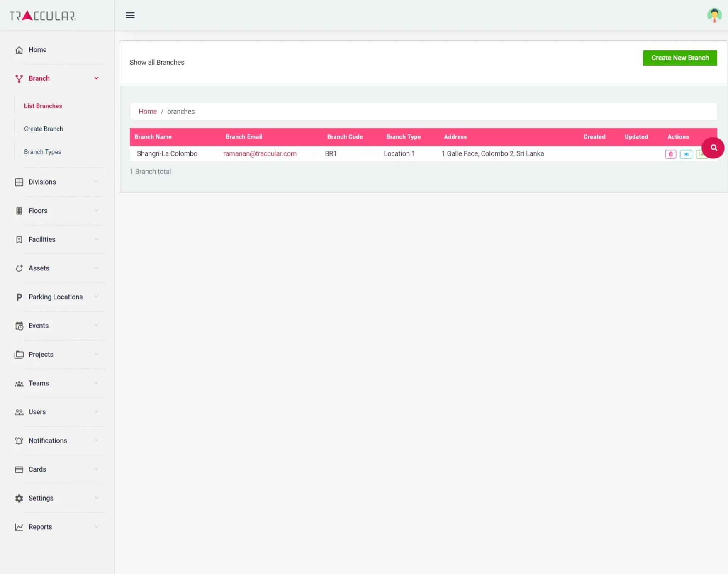Select List Branches in sidebar
This screenshot has width=728, height=574.
tap(43, 106)
